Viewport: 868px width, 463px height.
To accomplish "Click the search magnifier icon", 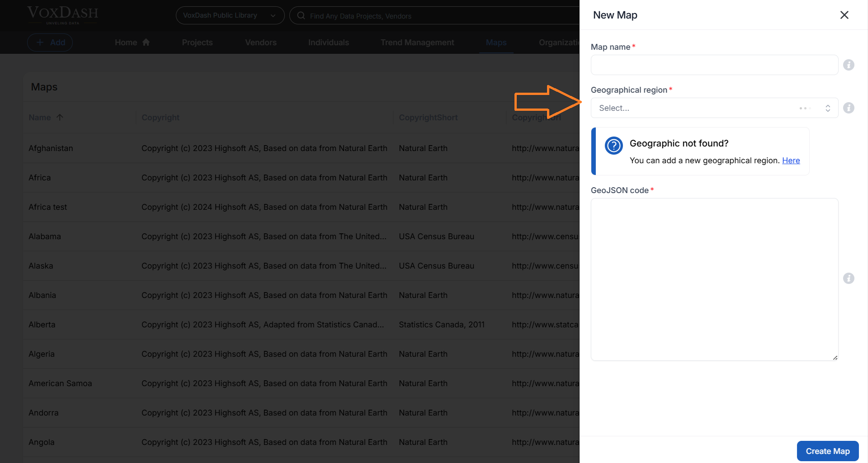I will point(301,16).
